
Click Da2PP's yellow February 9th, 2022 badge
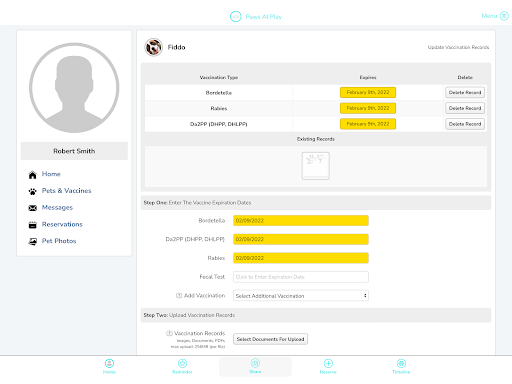(x=368, y=124)
